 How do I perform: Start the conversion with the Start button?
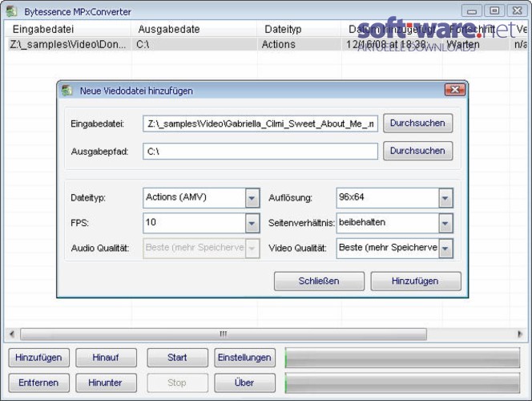click(x=177, y=358)
